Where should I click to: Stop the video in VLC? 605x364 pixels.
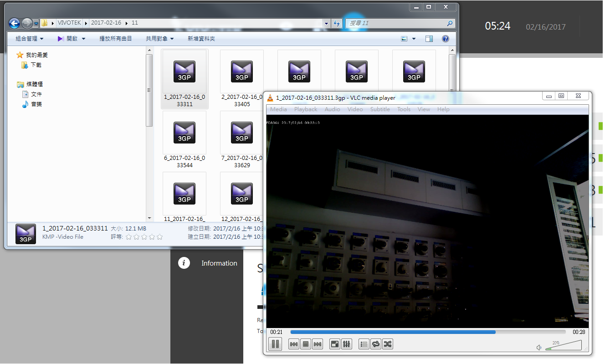point(306,344)
